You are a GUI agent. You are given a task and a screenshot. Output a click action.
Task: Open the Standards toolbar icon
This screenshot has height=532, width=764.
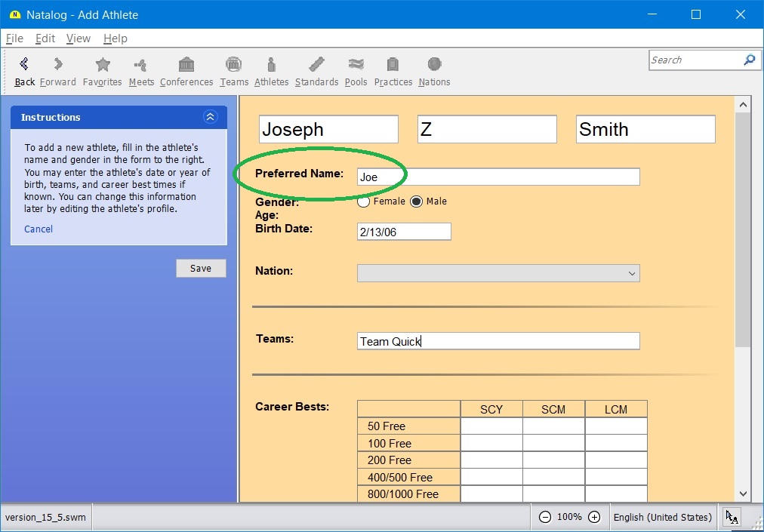click(x=316, y=65)
